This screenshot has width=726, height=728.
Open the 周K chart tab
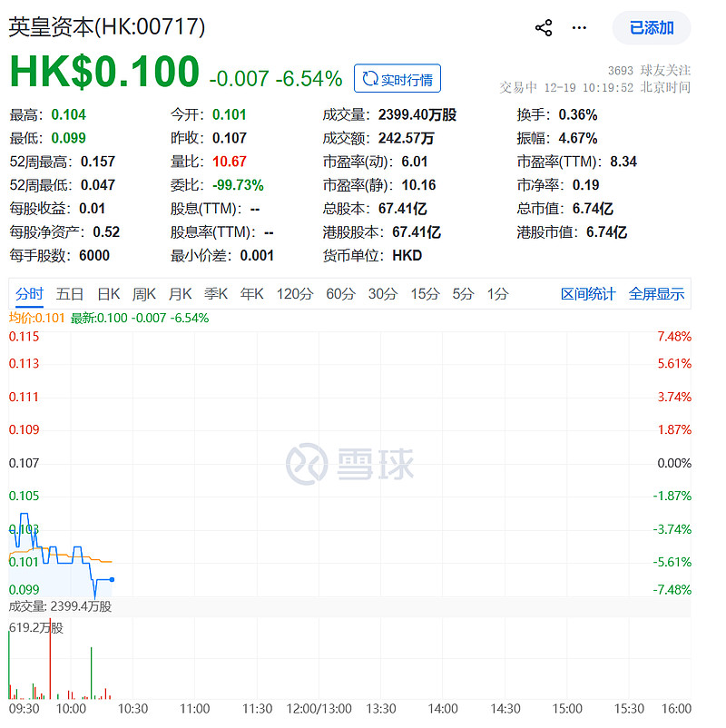pyautogui.click(x=144, y=294)
